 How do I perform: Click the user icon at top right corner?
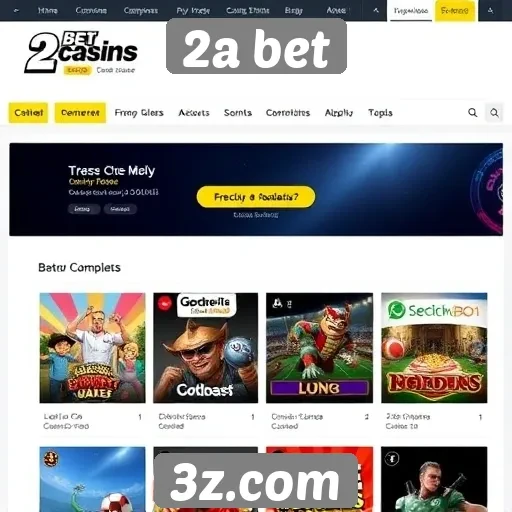[x=490, y=11]
